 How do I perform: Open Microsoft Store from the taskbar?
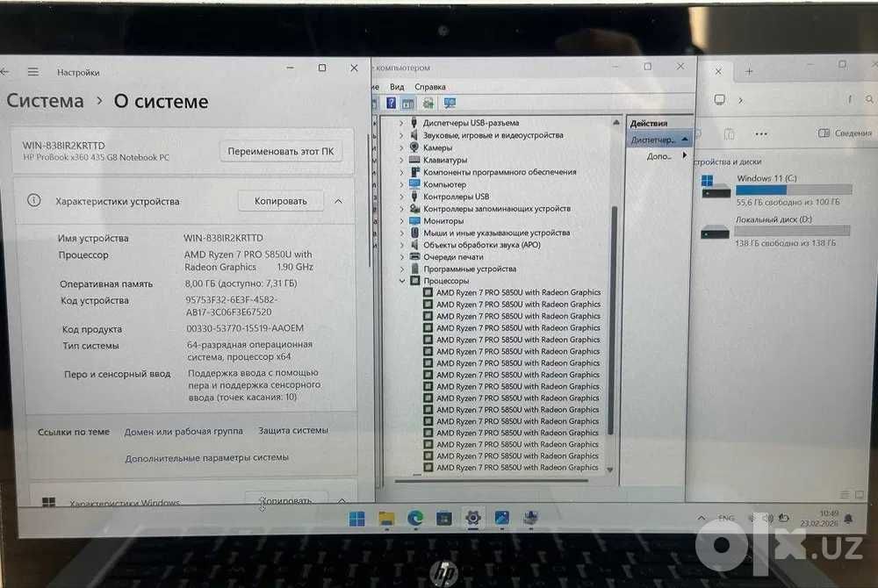coord(444,519)
